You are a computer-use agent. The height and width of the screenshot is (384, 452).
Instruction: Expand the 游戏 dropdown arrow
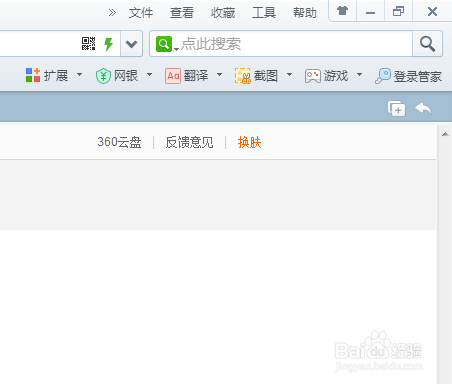359,75
